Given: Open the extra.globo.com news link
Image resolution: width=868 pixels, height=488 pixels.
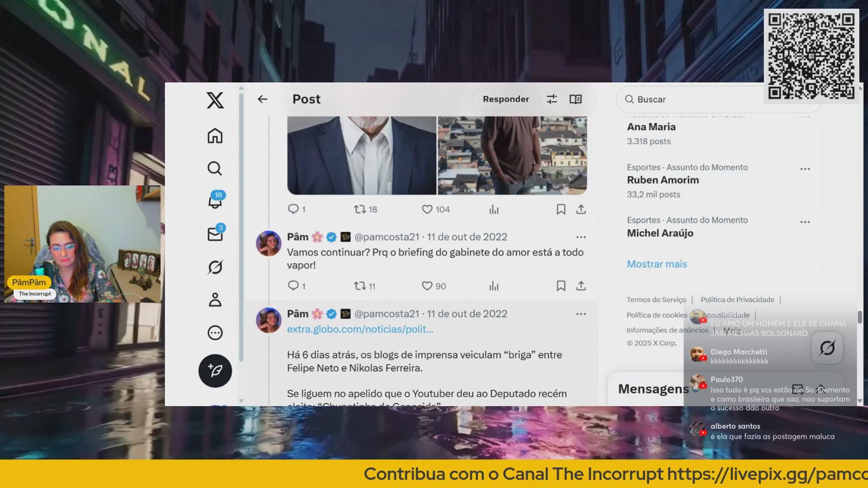Looking at the screenshot, I should tap(360, 329).
